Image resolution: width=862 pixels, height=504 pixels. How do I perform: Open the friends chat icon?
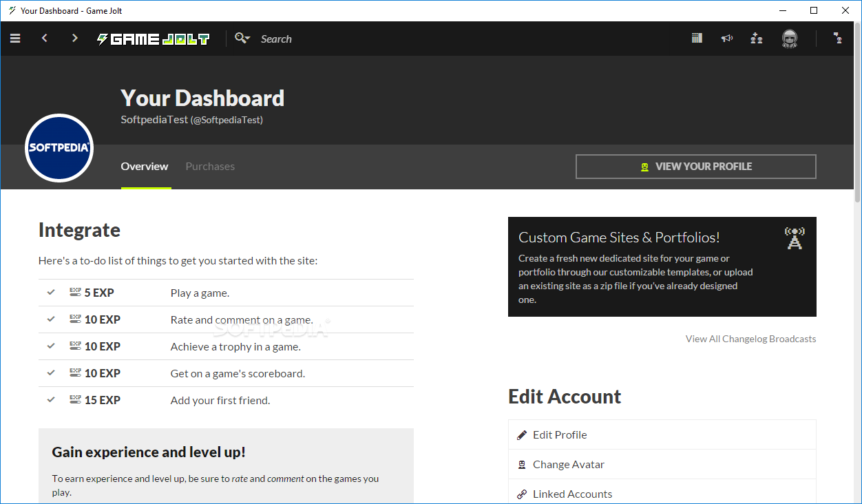(838, 39)
